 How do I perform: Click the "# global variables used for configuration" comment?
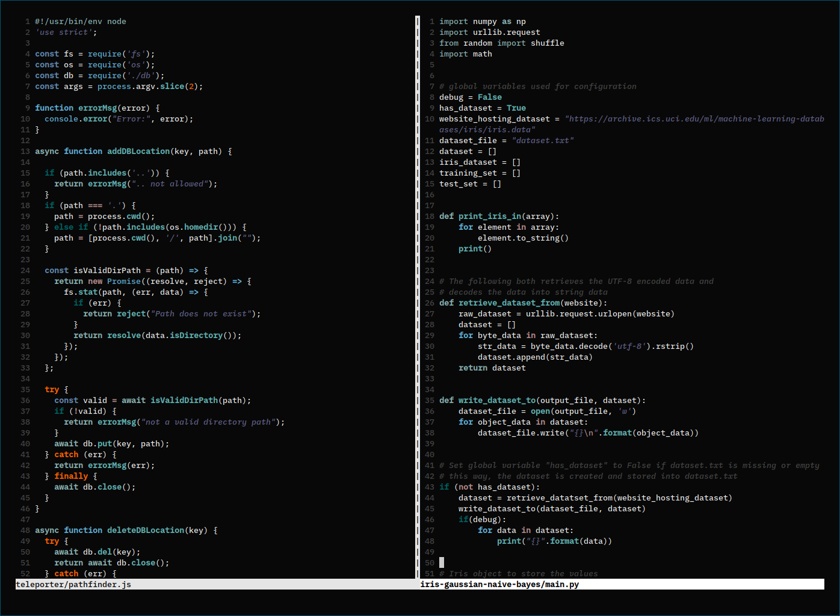(538, 87)
